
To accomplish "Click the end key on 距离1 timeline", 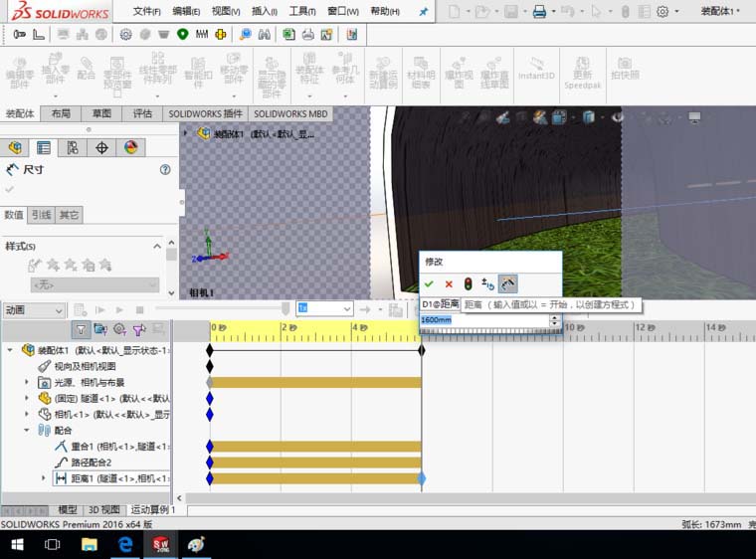I will coord(422,478).
